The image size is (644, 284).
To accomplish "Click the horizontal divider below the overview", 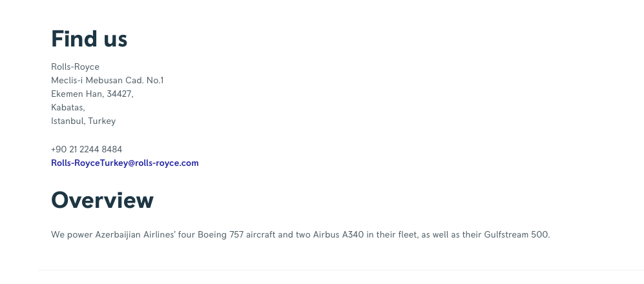I will [x=341, y=270].
